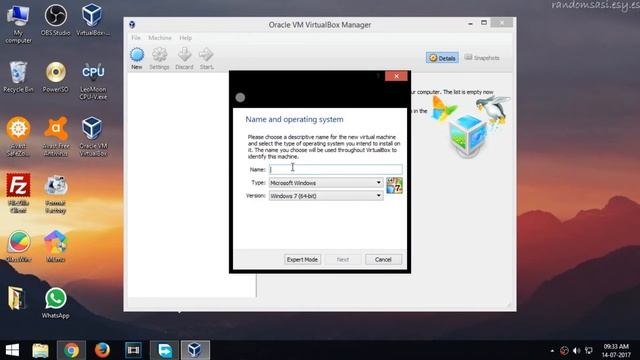Click the film strip taskbar icon
This screenshot has width=640, height=360.
coord(133,350)
